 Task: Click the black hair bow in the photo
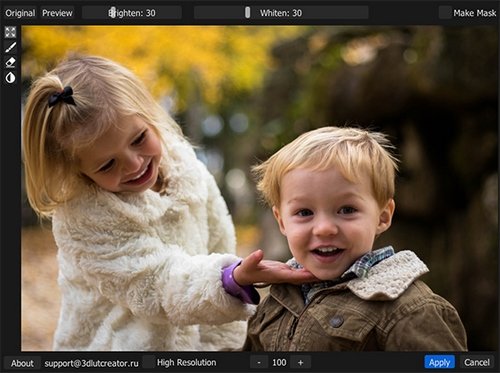tap(62, 96)
